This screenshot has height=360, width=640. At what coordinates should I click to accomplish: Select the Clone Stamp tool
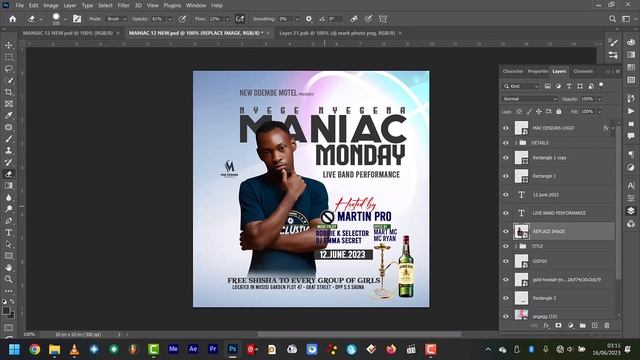pos(9,151)
